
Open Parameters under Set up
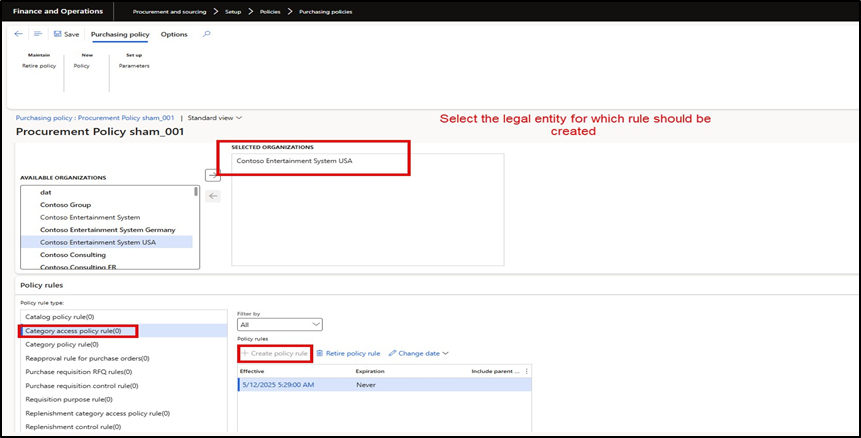pos(133,65)
